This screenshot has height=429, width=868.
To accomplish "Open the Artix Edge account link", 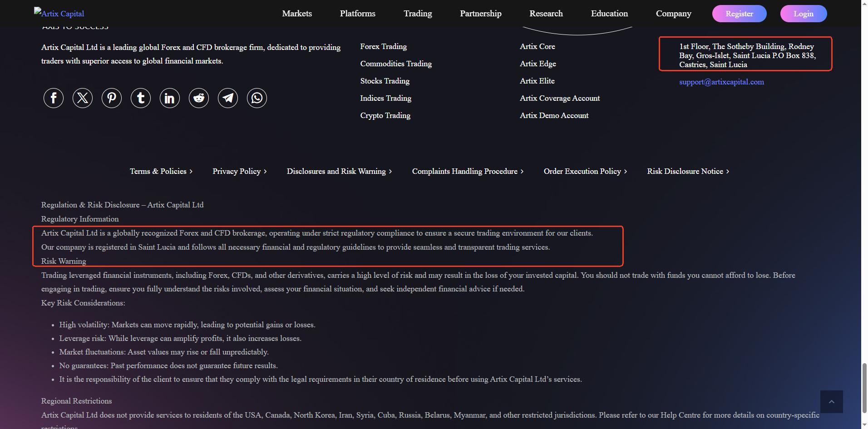I will pos(538,64).
